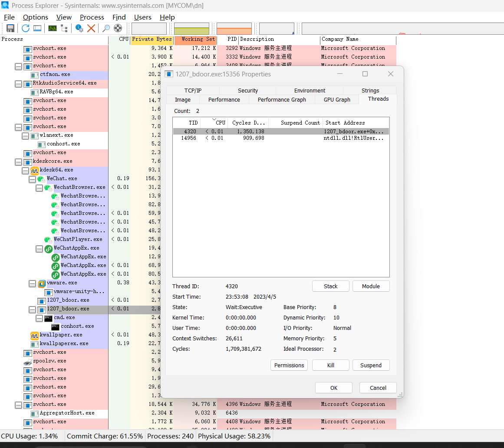Click the Save toolbar icon
Screen dimensions: 504x448
(x=10, y=28)
